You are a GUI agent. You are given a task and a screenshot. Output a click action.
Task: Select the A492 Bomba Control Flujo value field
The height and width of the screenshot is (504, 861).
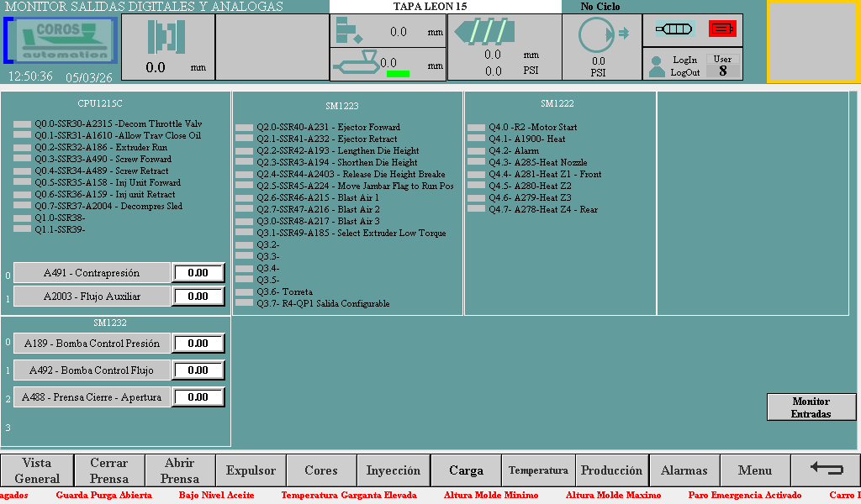pos(198,370)
